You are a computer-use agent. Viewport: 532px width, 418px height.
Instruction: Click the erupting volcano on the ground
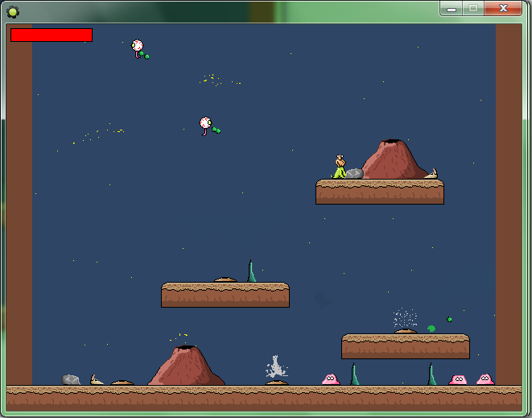pos(186,366)
